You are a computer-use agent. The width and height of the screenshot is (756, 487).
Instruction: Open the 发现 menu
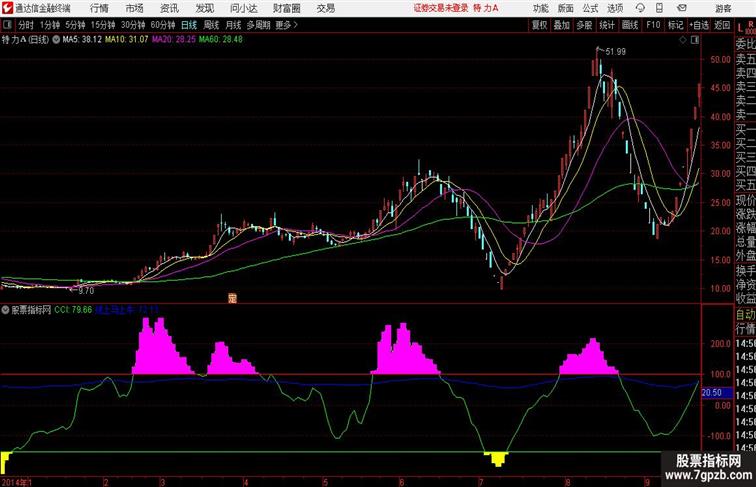204,8
